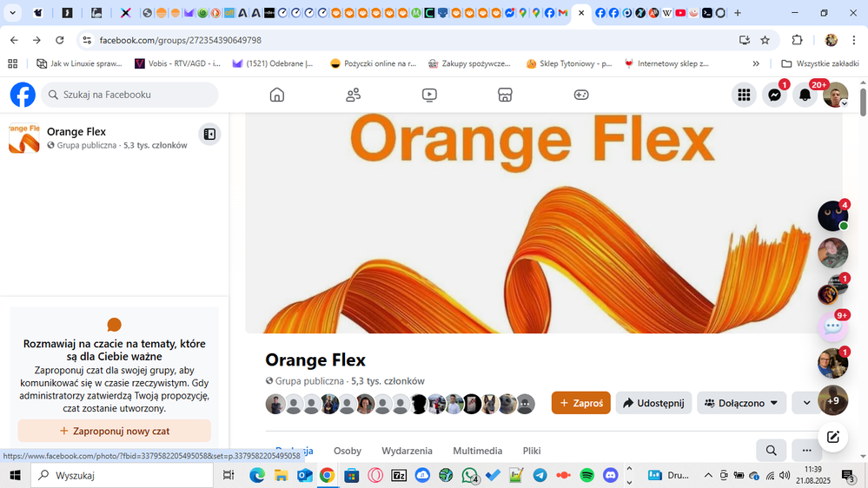This screenshot has width=868, height=488.
Task: Open the Vobis - RTV/AGD bookmark
Action: 178,63
